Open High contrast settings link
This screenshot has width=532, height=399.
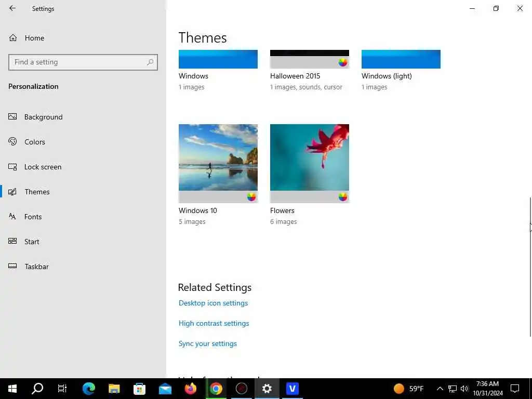tap(214, 323)
